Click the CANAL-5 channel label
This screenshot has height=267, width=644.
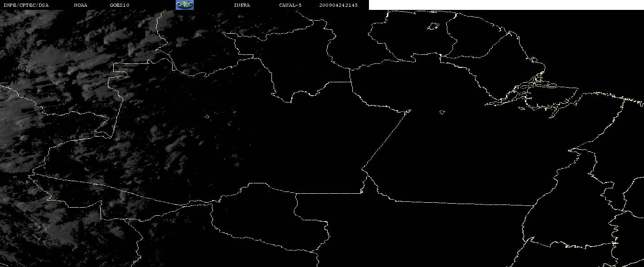pyautogui.click(x=290, y=5)
